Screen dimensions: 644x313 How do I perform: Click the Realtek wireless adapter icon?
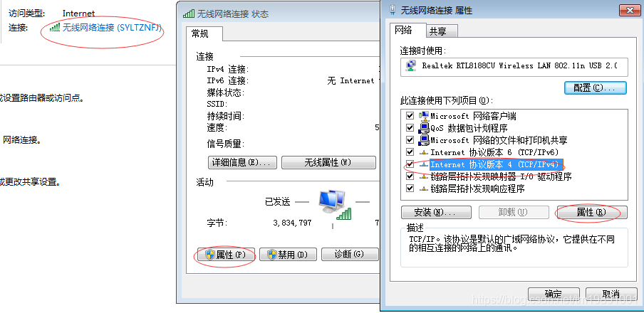coord(410,65)
